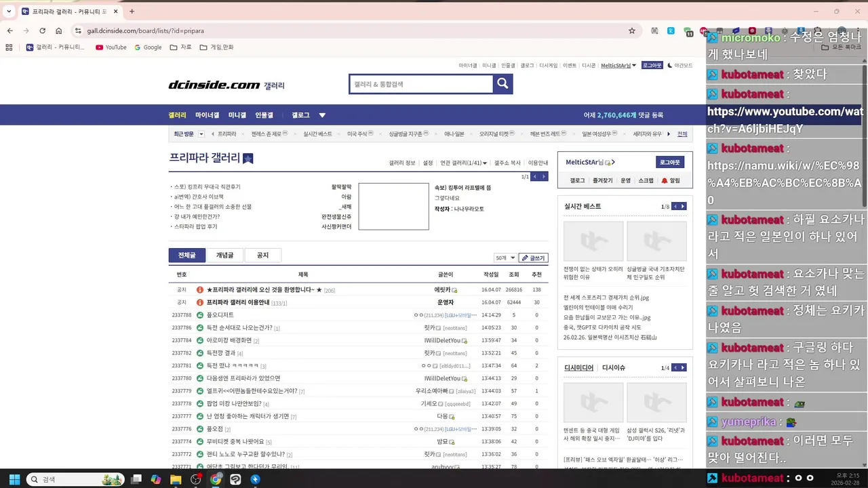Viewport: 868px width, 488px height.
Task: Open the Chrome apps grid icon
Action: click(9, 47)
